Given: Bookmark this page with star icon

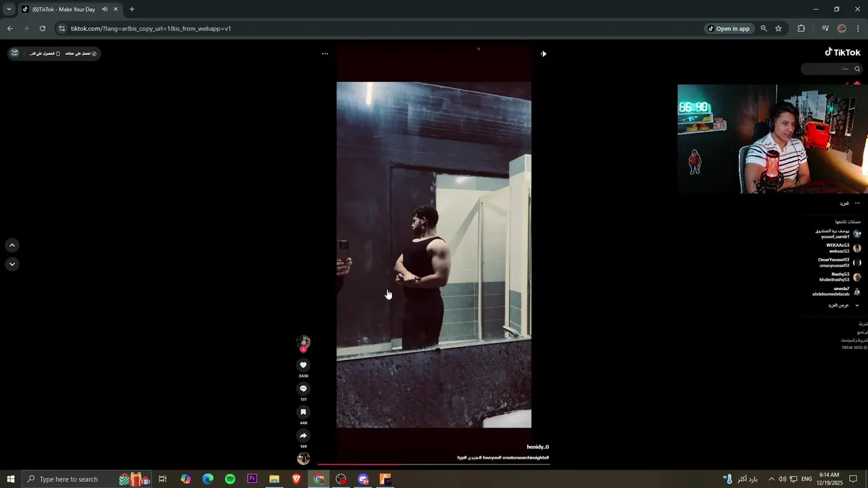Looking at the screenshot, I should click(x=778, y=28).
